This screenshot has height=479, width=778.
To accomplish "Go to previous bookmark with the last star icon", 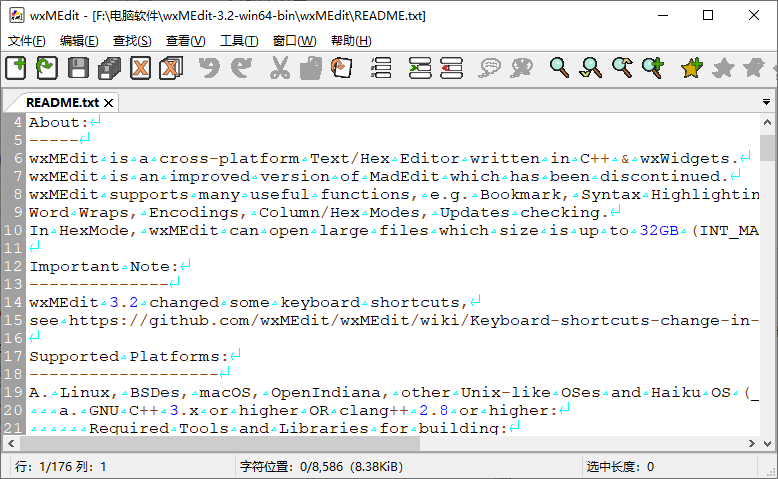I will click(754, 68).
